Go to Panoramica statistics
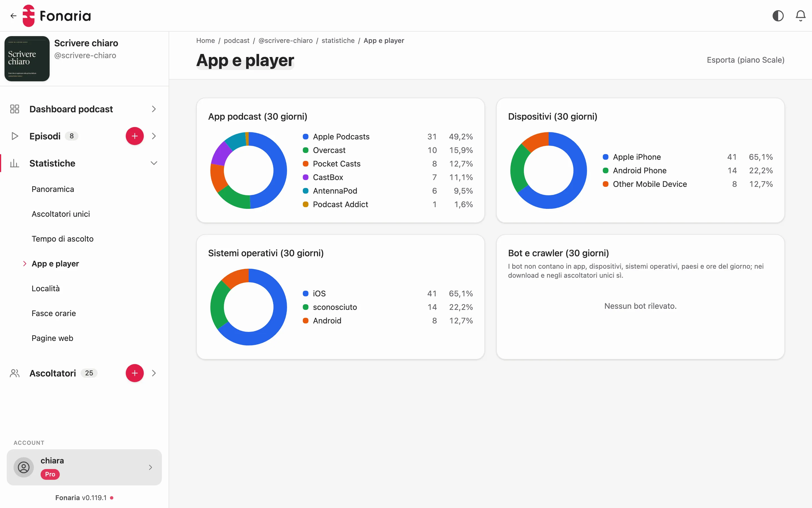Viewport: 812px width, 508px height. (53, 189)
